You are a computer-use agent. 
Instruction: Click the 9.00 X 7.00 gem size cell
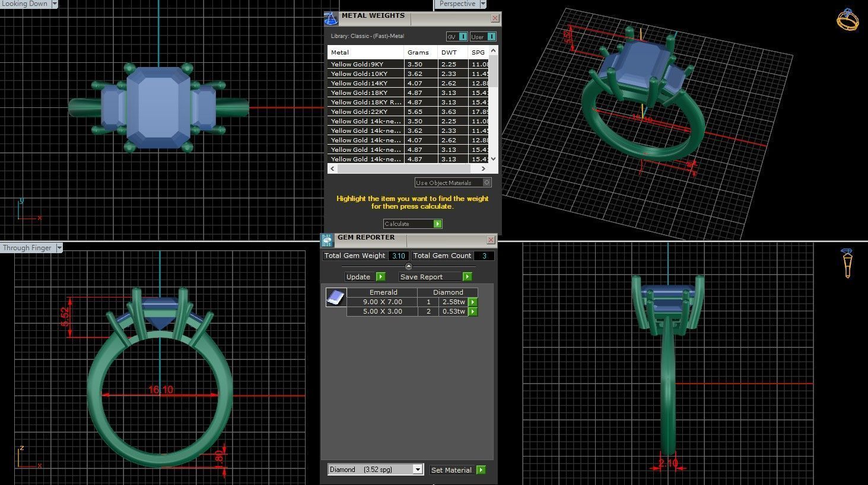click(x=383, y=302)
